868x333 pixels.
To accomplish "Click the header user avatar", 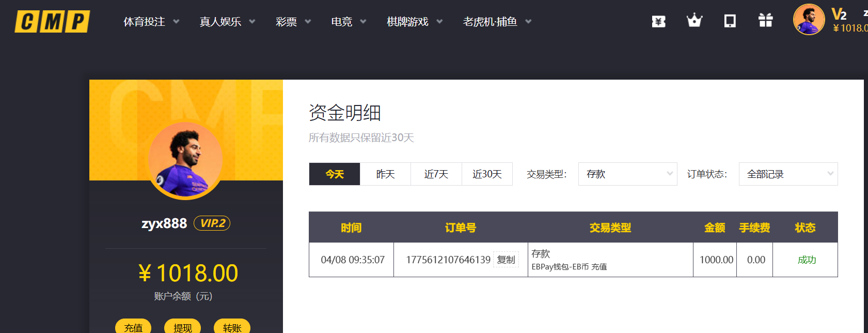I will [809, 20].
